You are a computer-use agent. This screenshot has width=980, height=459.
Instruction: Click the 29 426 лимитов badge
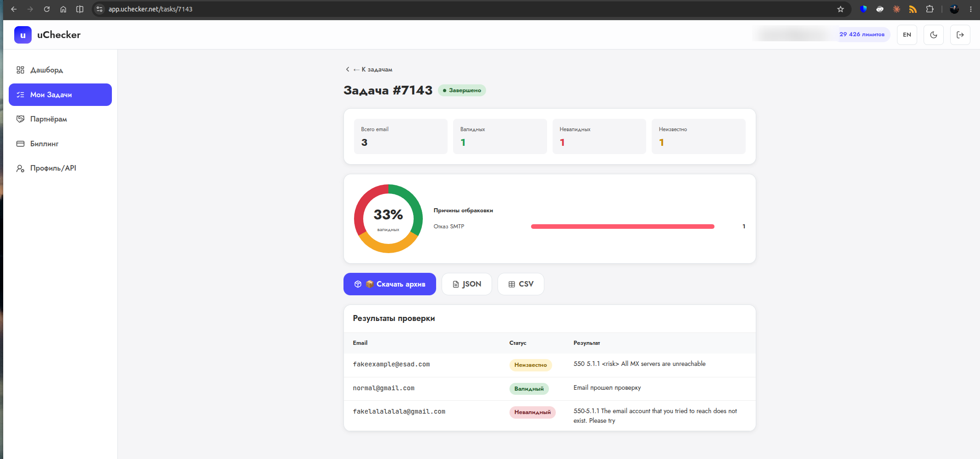(862, 34)
